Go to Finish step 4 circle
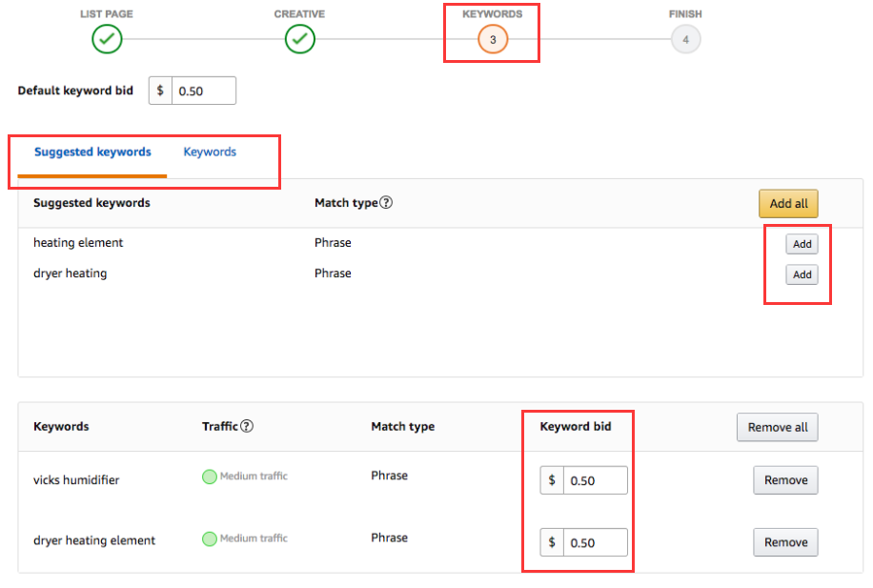 685,39
